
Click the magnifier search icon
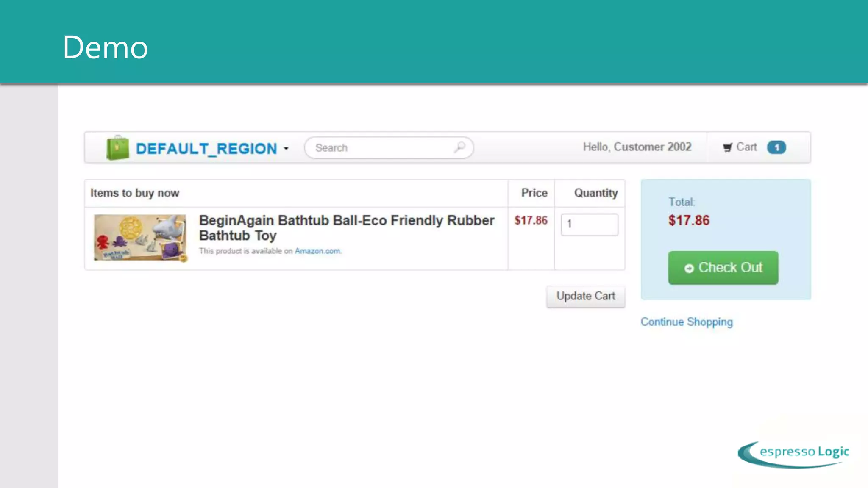460,147
